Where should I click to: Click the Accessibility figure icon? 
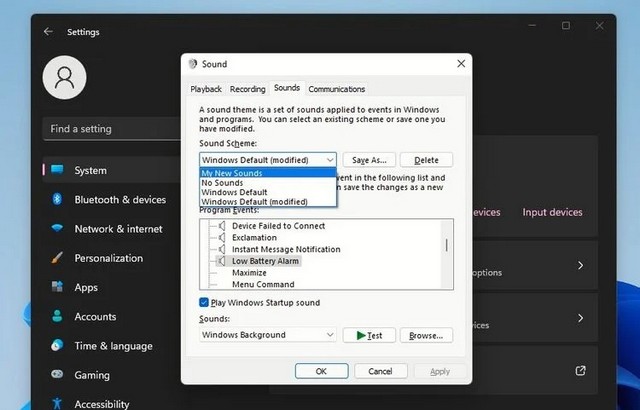pos(57,404)
